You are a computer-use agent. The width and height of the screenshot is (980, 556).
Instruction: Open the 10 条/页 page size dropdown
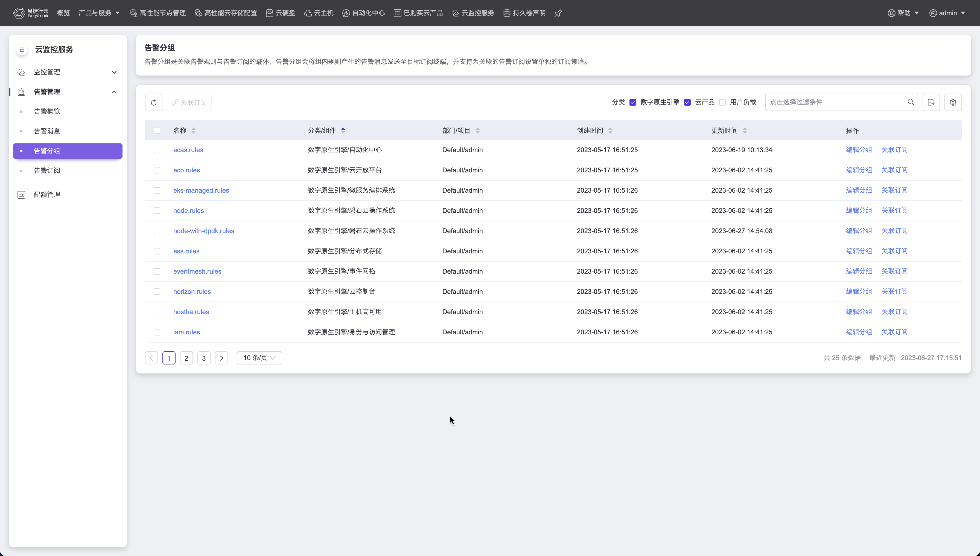pyautogui.click(x=259, y=358)
